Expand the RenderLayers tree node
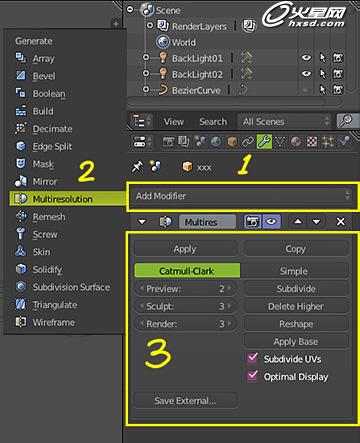 point(150,25)
